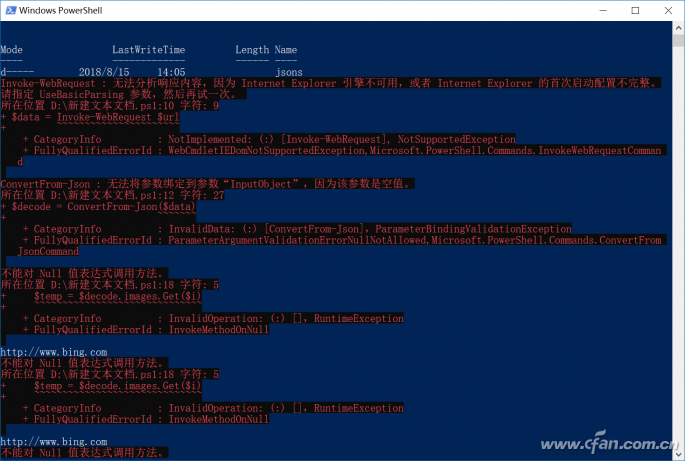The height and width of the screenshot is (461, 685).
Task: Minimize the Windows PowerShell window
Action: click(588, 10)
